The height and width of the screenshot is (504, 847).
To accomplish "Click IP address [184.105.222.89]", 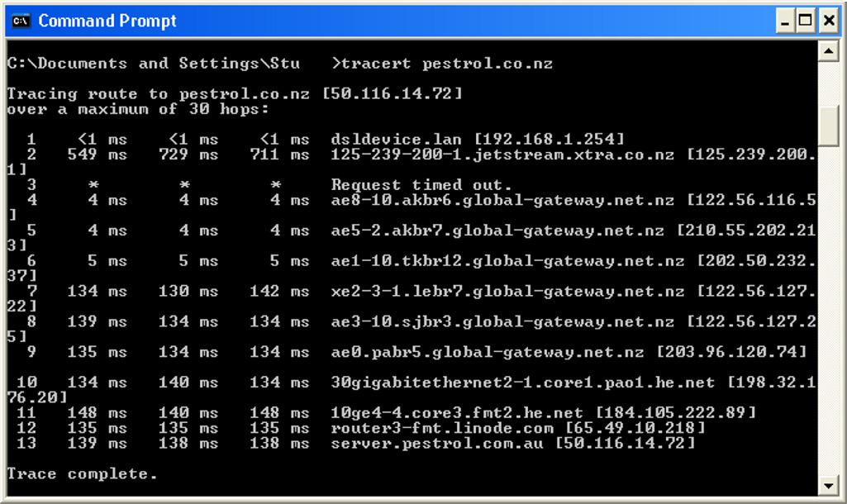I will pyautogui.click(x=676, y=413).
